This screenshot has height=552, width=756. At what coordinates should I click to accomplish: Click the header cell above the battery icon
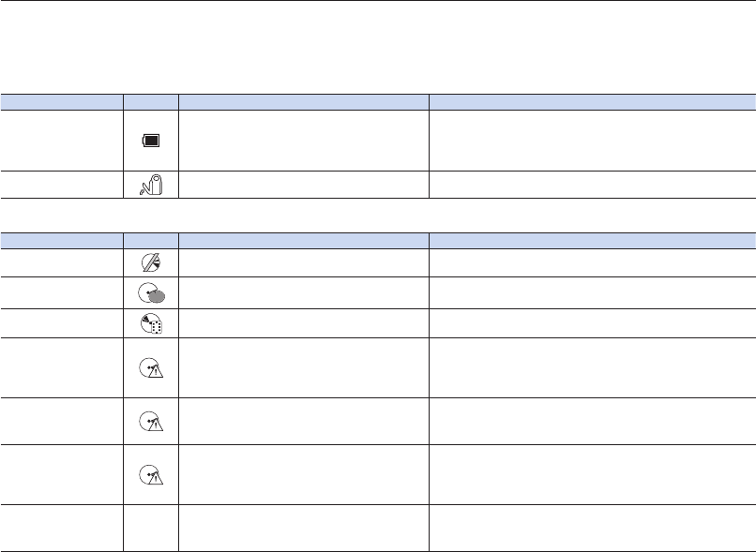click(151, 99)
